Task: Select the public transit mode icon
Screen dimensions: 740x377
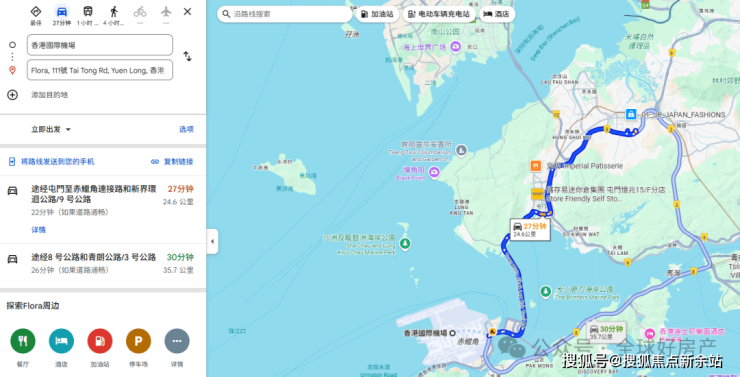Action: click(x=88, y=12)
